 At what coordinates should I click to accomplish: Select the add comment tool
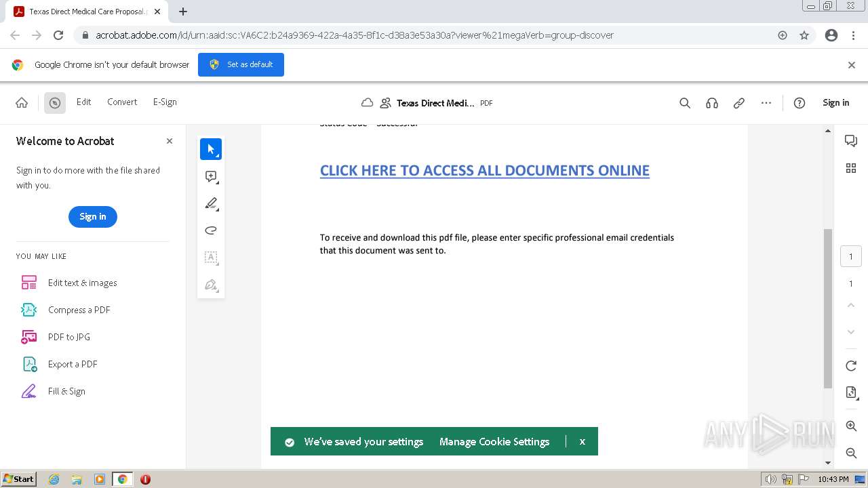click(x=211, y=176)
